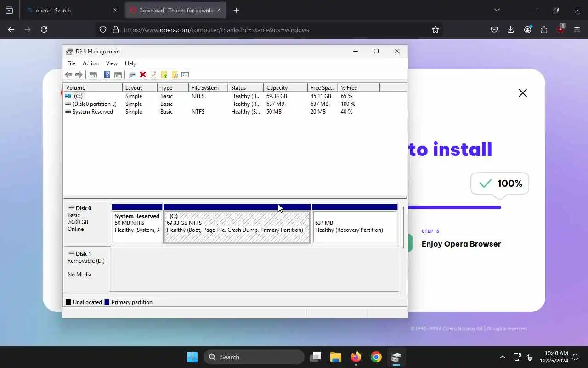Open the notifications bell in system tray

click(575, 357)
